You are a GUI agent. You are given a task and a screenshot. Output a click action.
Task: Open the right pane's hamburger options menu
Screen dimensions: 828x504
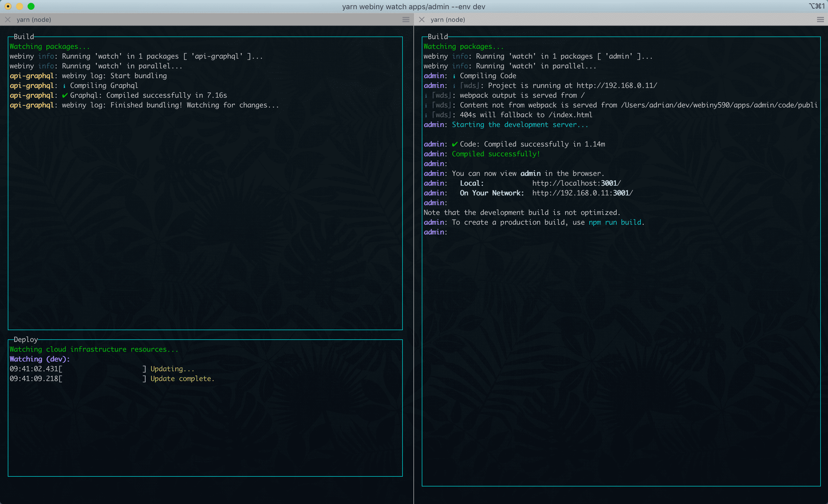pos(820,20)
